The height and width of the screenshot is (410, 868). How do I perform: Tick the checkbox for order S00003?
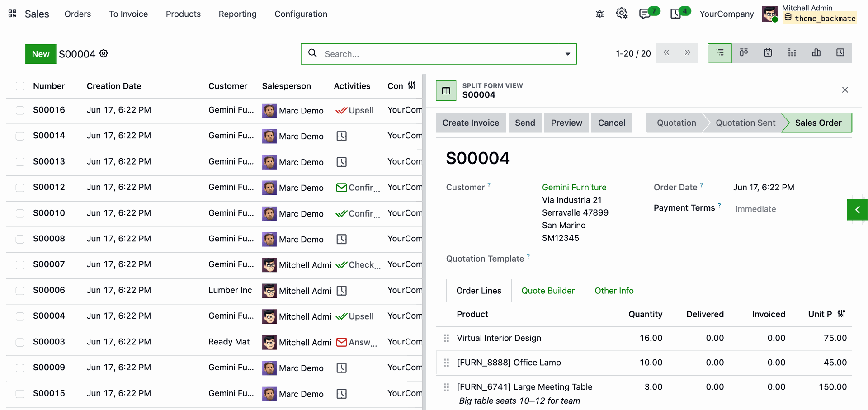click(20, 342)
